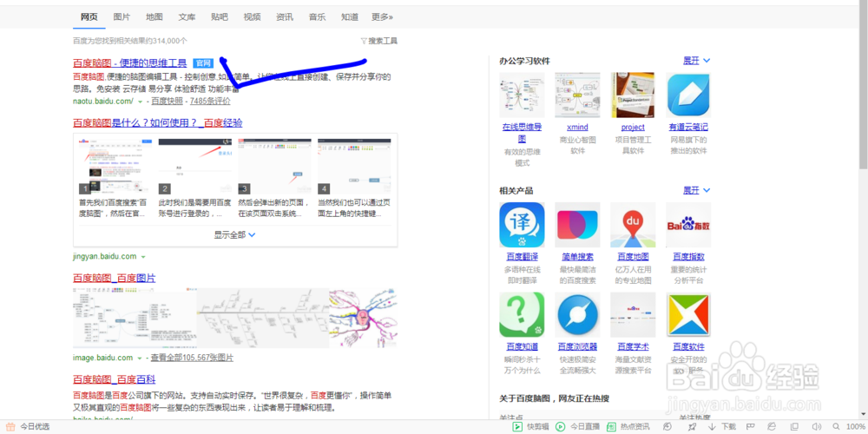The image size is (868, 434).
Task: Open the colorful brain mind-map image
Action: (x=363, y=318)
